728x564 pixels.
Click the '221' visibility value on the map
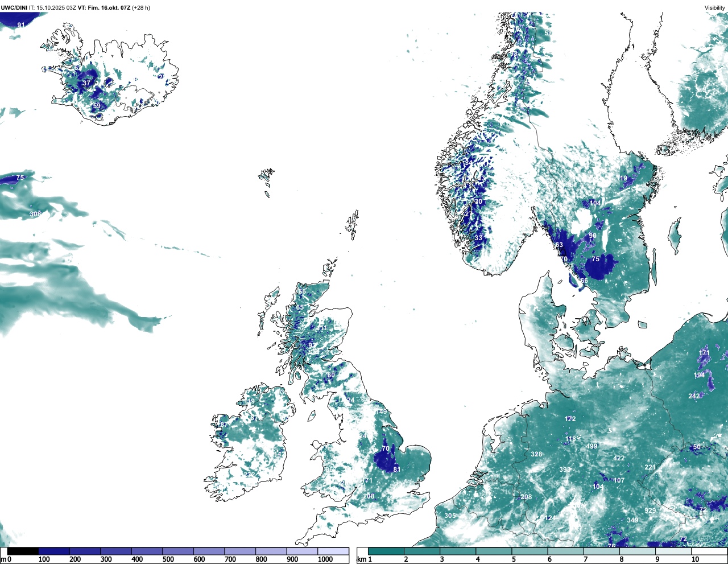[650, 467]
